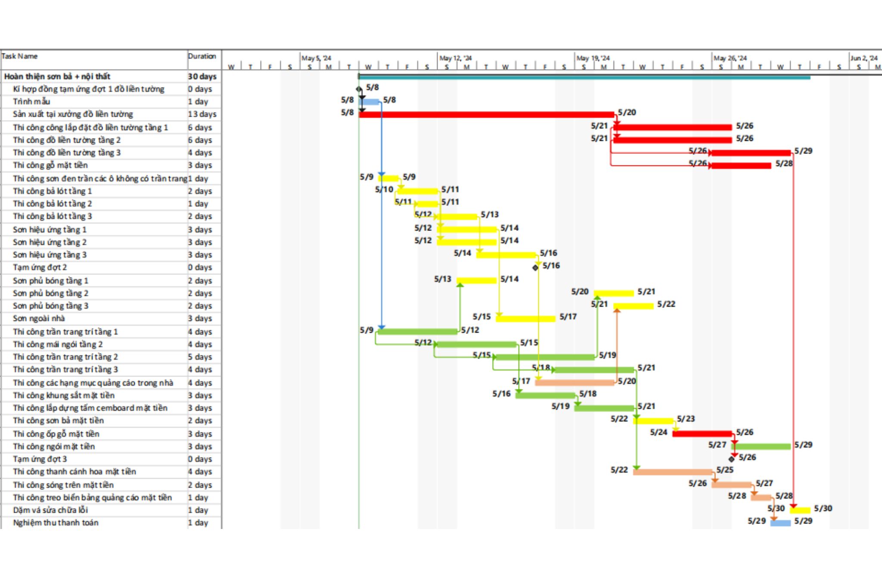Click the '30 days' duration cell
This screenshot has width=882, height=588.
click(202, 77)
